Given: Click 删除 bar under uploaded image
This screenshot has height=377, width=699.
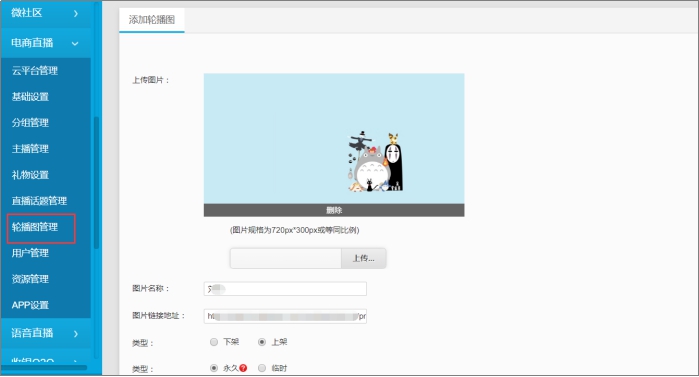Looking at the screenshot, I should [334, 210].
